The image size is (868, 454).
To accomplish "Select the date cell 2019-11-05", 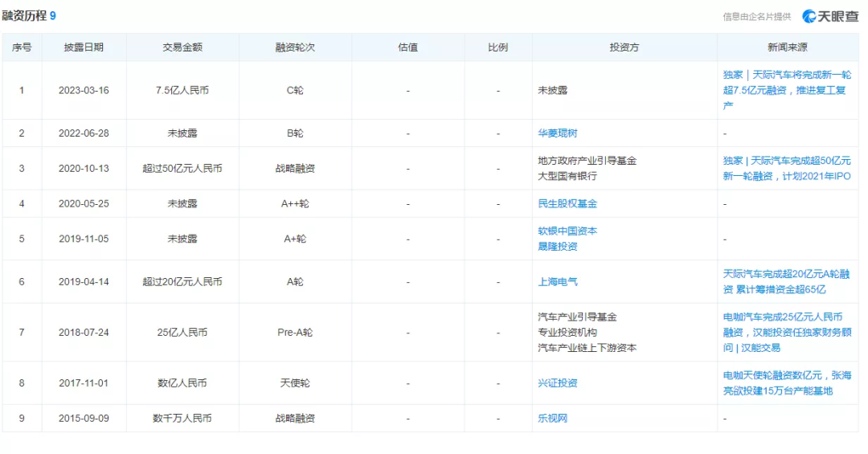I will [x=84, y=239].
